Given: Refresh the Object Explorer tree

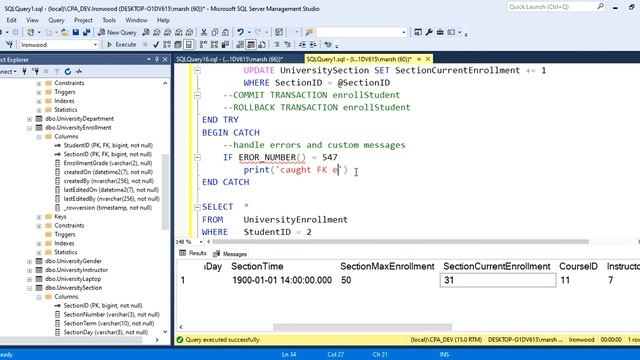Looking at the screenshot, I should point(68,71).
